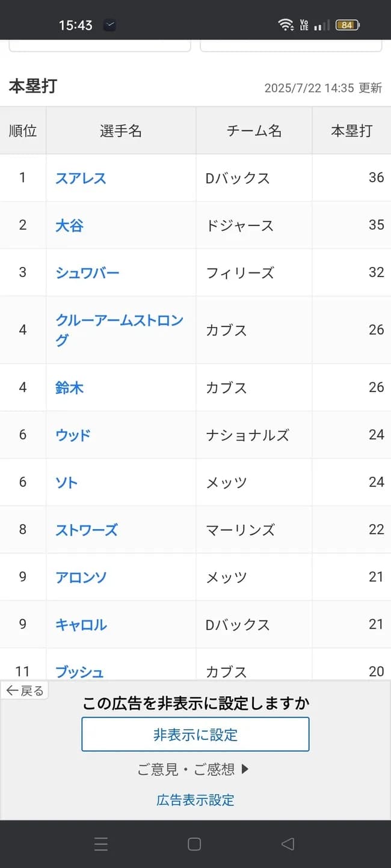Open Ohtani's player page
The image size is (391, 868).
[70, 225]
